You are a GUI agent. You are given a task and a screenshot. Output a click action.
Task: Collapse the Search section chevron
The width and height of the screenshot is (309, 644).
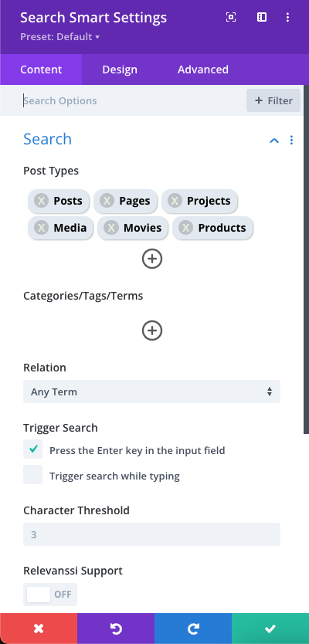(x=274, y=141)
